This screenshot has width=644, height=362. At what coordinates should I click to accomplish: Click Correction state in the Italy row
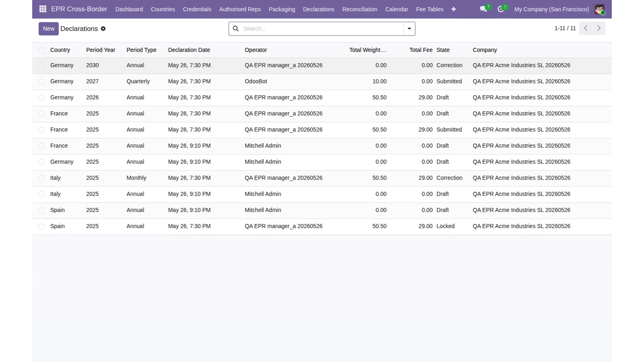coord(449,178)
